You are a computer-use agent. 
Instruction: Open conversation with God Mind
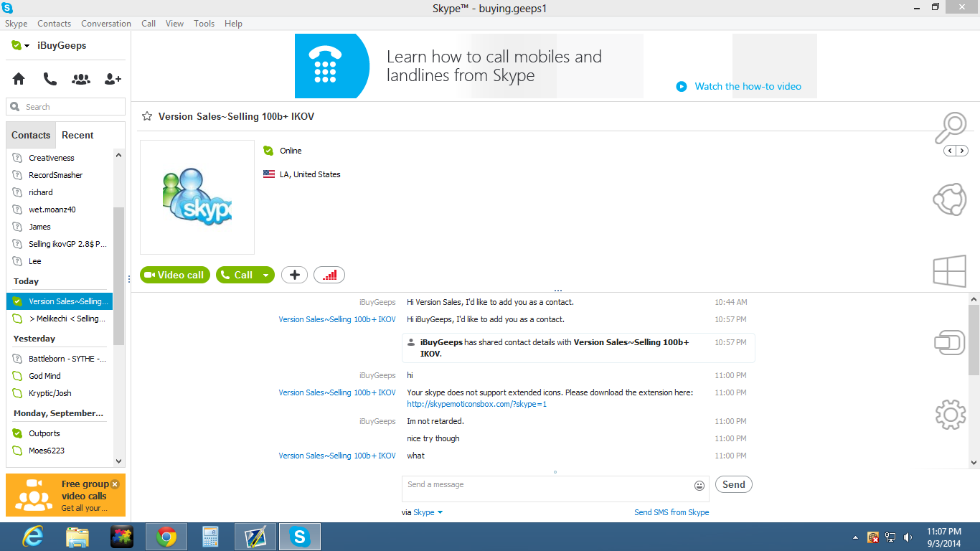click(60, 376)
